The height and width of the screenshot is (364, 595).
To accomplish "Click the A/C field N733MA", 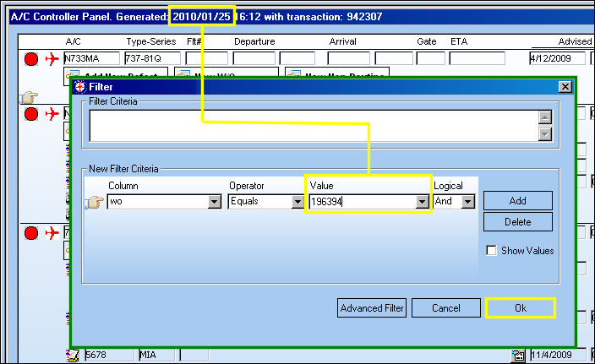I will [x=91, y=58].
